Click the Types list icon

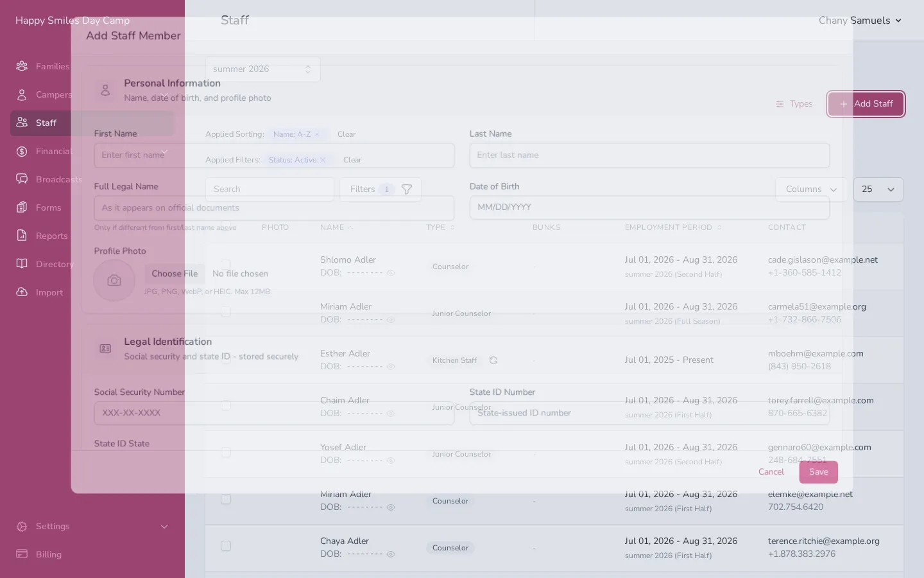point(780,104)
